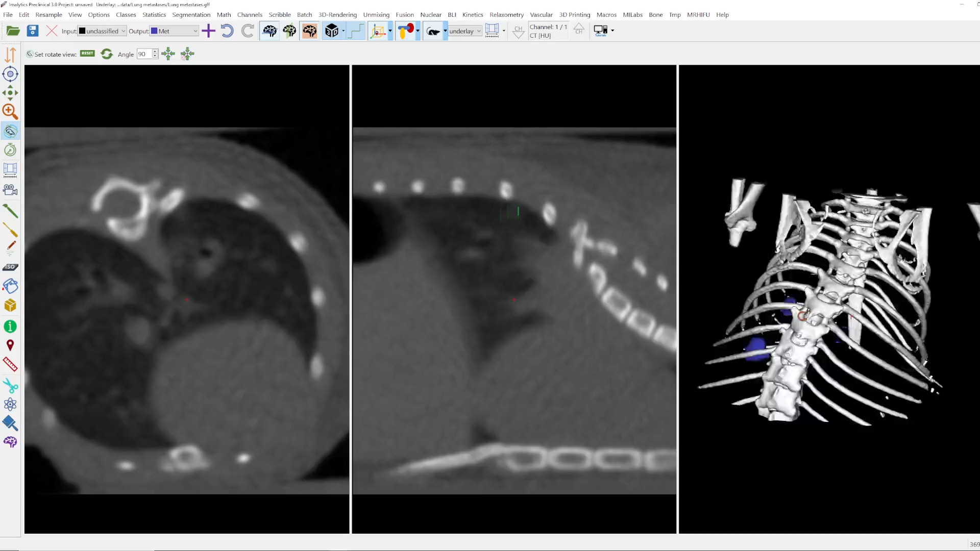The width and height of the screenshot is (980, 551).
Task: Select the orange up-down arrows scroll tool
Action: tap(10, 55)
